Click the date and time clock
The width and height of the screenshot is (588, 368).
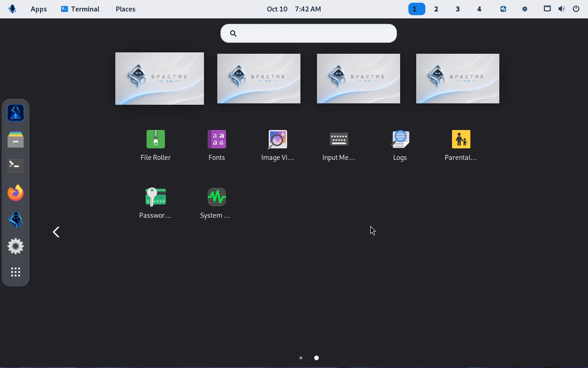(x=294, y=9)
